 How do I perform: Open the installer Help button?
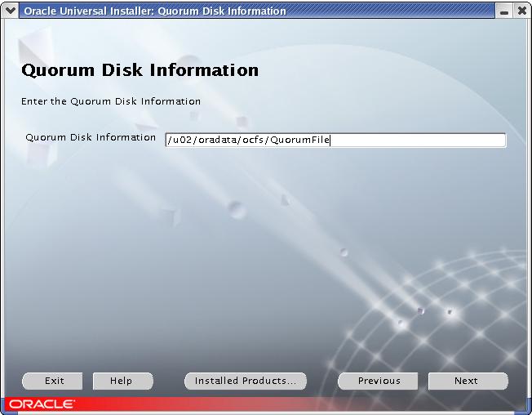[123, 381]
